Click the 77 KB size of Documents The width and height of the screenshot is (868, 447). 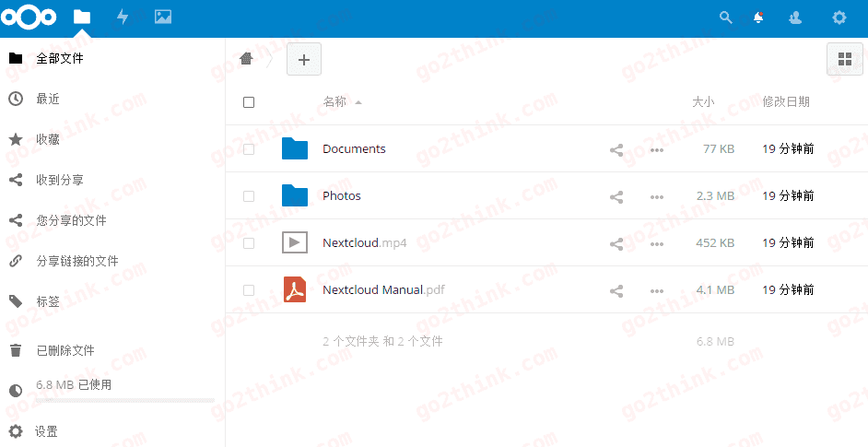tap(719, 149)
